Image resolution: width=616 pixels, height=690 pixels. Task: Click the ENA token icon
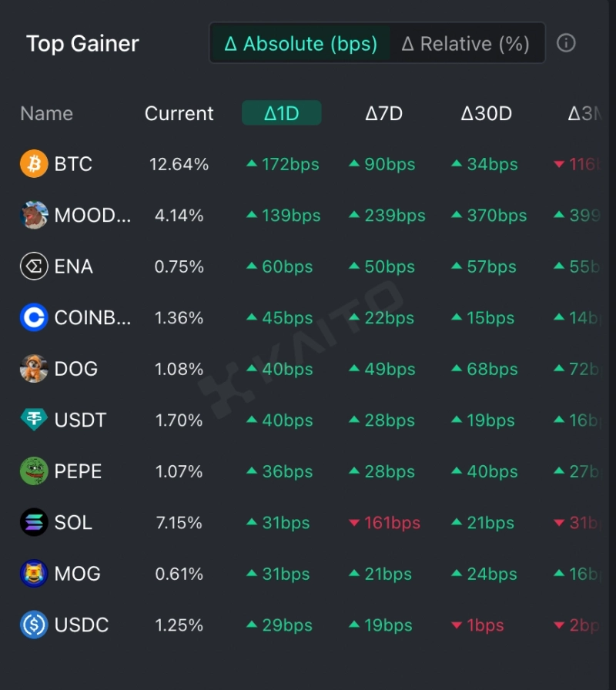click(34, 266)
